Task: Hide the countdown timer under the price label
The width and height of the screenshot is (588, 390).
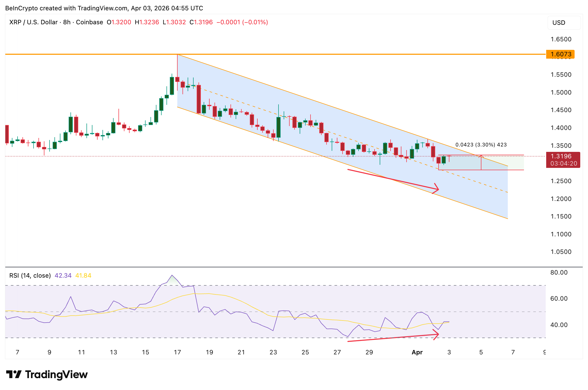Action: coord(563,163)
